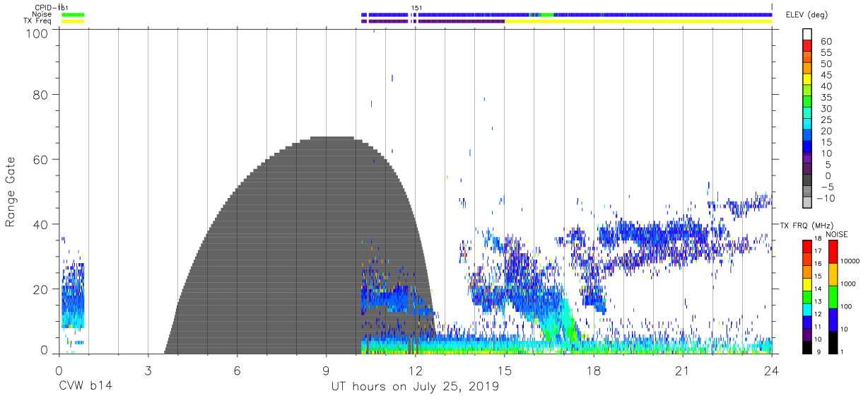Click the 'UT hours on July 25, 2019' axis title
868x401 pixels.
[x=416, y=386]
